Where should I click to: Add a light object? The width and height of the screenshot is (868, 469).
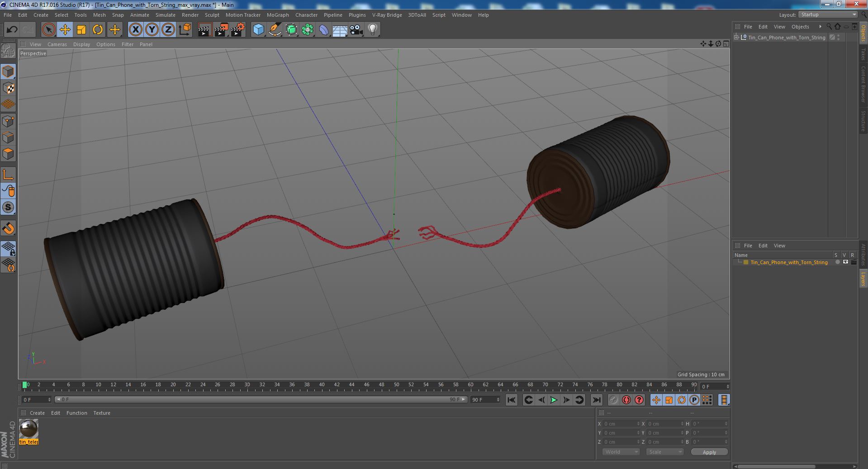pos(372,30)
